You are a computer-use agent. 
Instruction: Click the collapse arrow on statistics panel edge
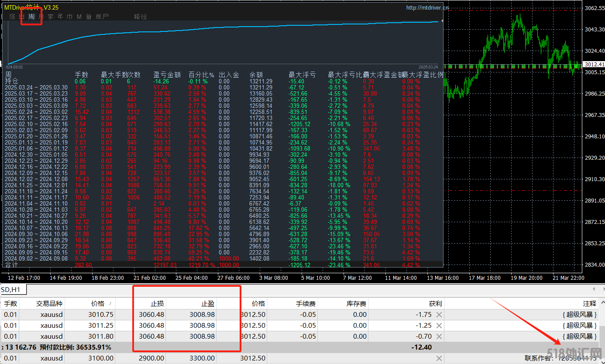[442, 21]
